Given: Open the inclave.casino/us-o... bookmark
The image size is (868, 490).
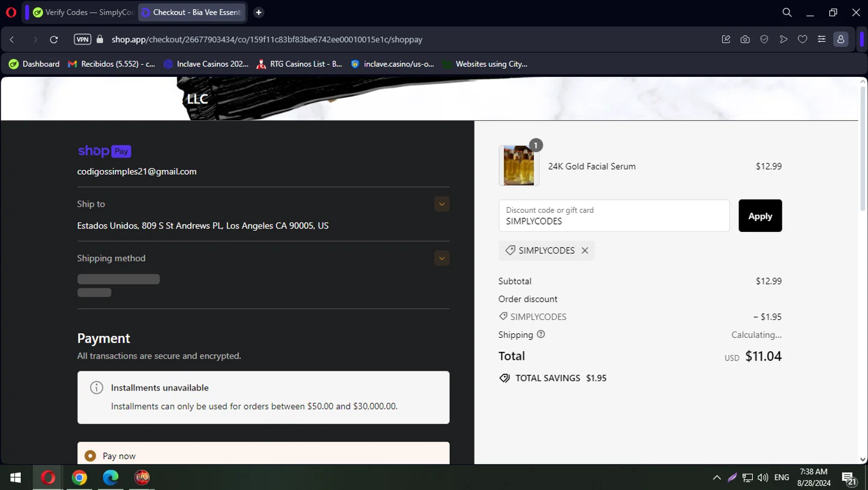Looking at the screenshot, I should [x=392, y=64].
